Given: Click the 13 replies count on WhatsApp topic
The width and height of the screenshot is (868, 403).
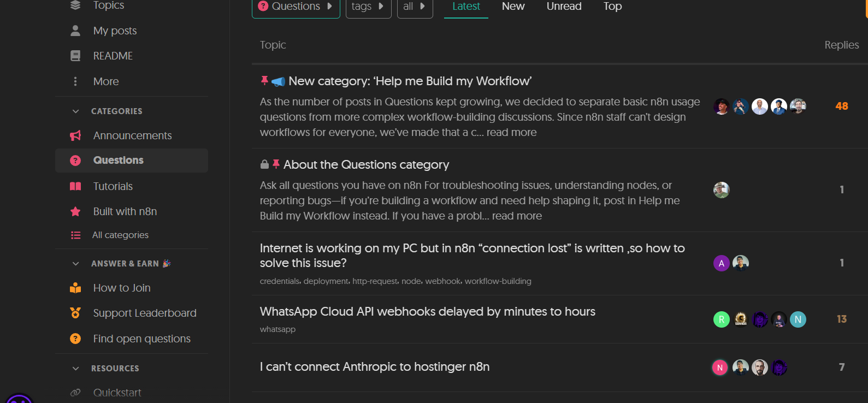Looking at the screenshot, I should coord(842,319).
